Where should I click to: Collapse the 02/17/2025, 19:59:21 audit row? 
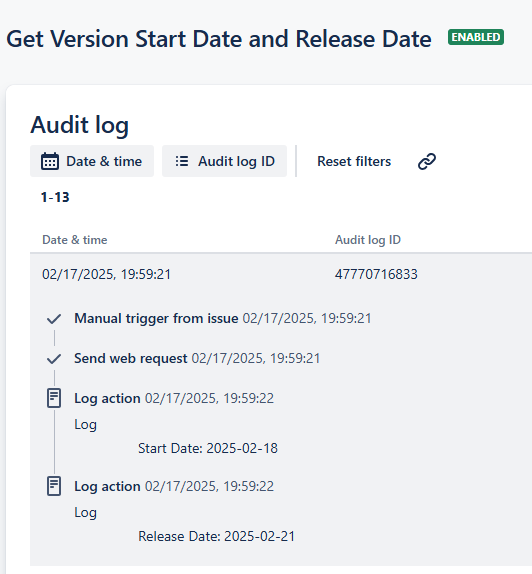pos(281,274)
